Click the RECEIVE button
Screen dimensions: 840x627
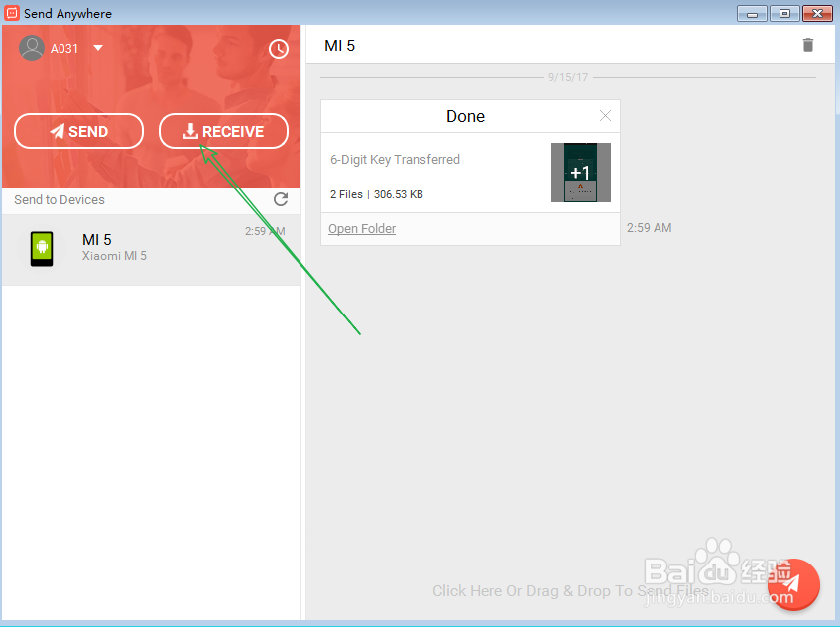pos(223,131)
